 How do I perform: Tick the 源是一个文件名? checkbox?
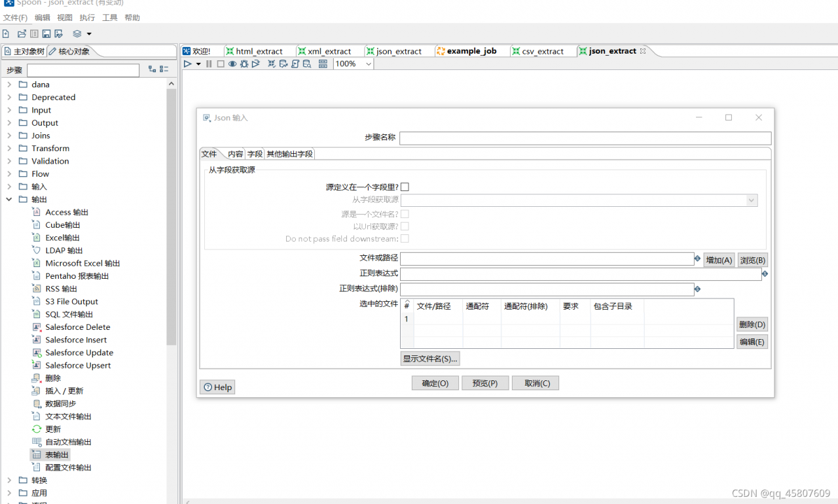[x=405, y=213]
